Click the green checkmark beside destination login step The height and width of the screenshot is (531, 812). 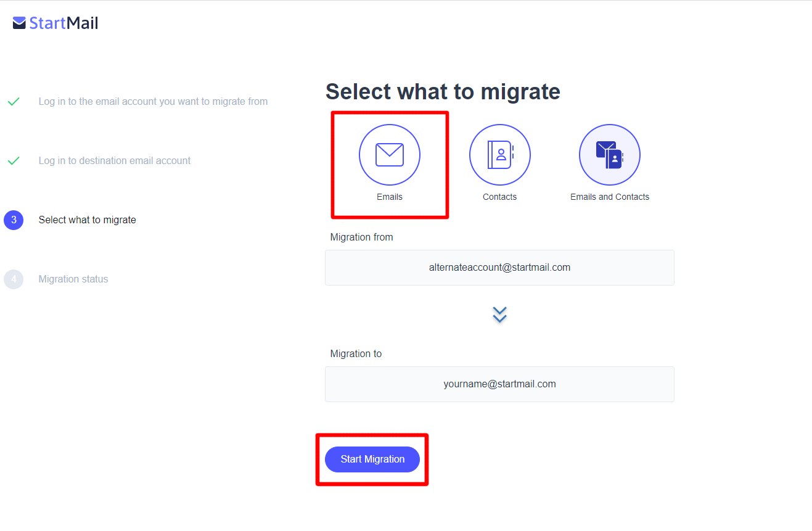tap(14, 161)
